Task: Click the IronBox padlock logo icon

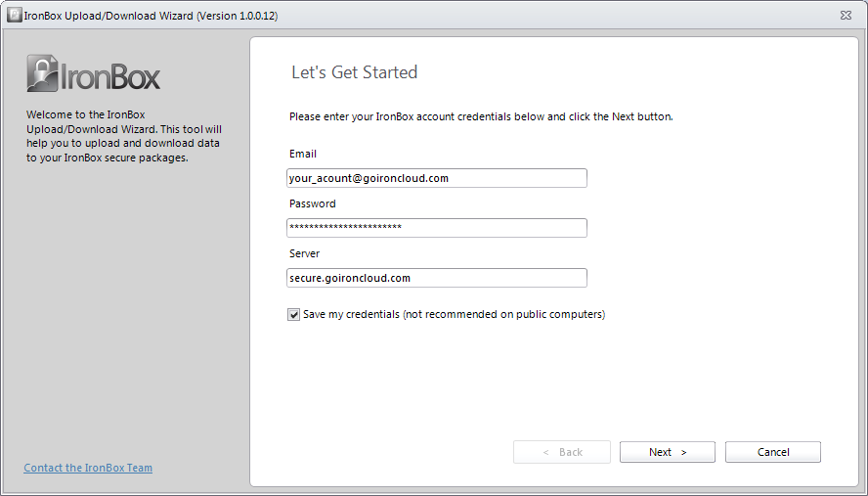Action: coord(44,73)
